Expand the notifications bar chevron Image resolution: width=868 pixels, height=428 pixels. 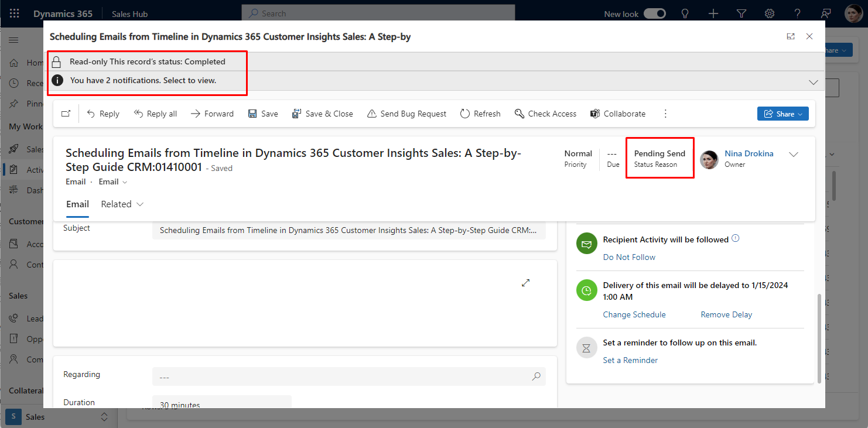[813, 83]
